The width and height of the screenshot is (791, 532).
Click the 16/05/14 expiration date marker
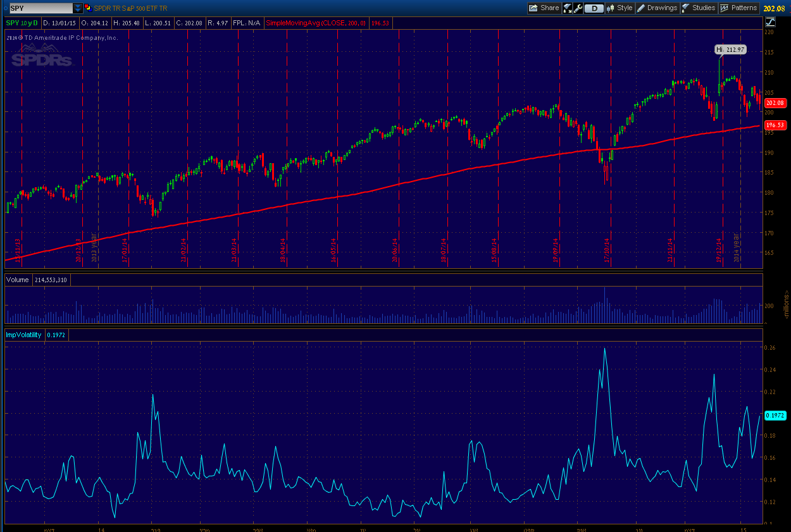tap(333, 250)
